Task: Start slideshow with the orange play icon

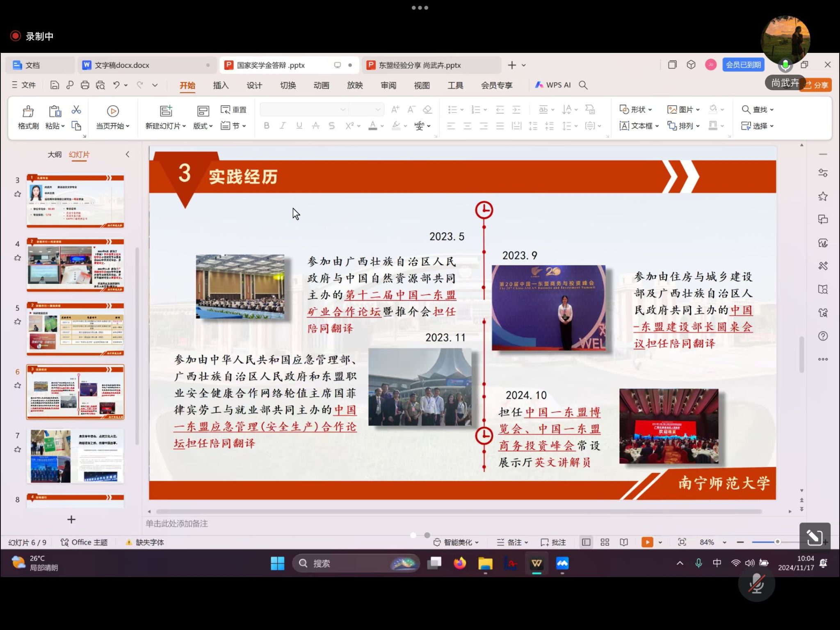Action: point(647,542)
